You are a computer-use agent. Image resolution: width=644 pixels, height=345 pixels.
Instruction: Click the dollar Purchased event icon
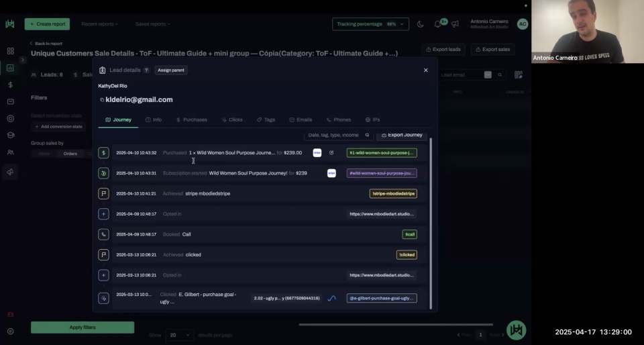[x=103, y=153]
